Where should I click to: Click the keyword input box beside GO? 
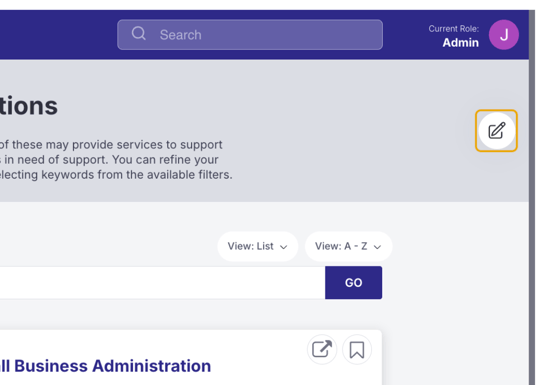(x=163, y=283)
